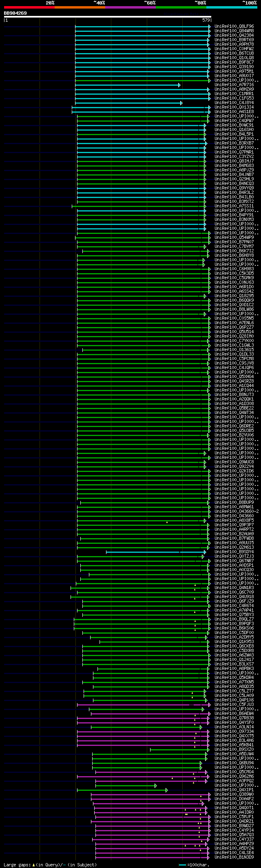Viewport: 261px width, 868px height.
Task: Select hit UniRef100_A1D308
Action: point(234,403)
